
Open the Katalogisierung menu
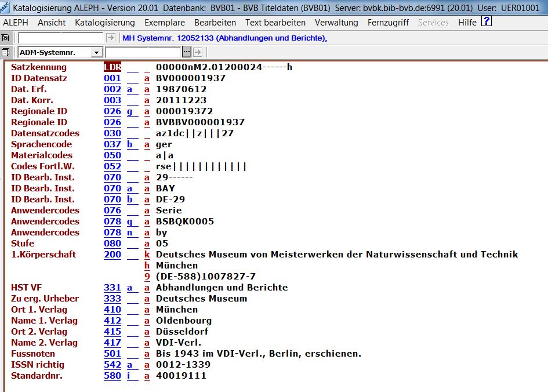[x=105, y=23]
